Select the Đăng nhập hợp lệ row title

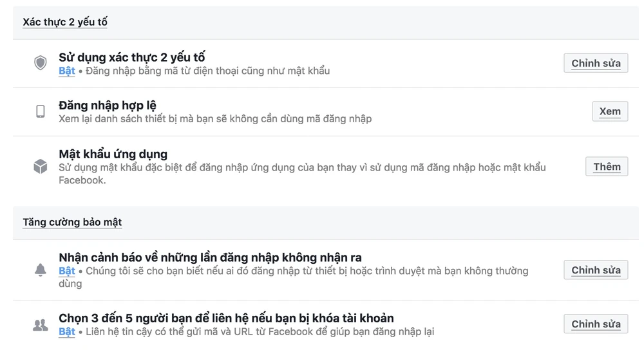[x=108, y=106]
